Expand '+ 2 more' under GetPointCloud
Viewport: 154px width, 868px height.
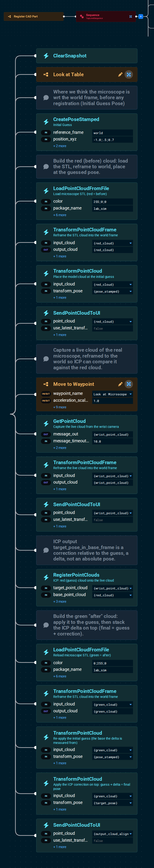59,448
